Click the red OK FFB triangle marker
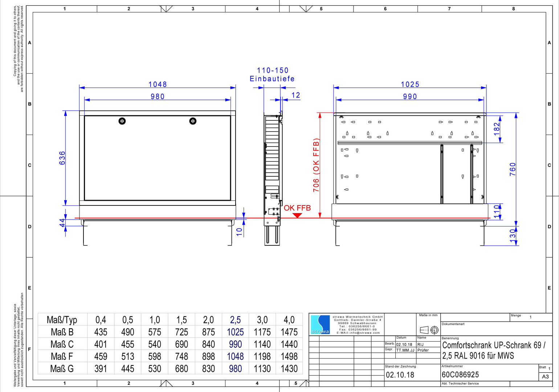 [x=297, y=215]
